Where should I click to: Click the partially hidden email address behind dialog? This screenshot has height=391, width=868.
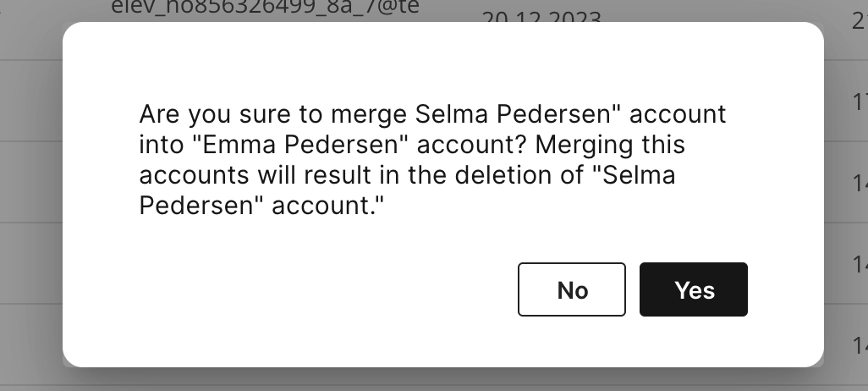(x=266, y=8)
